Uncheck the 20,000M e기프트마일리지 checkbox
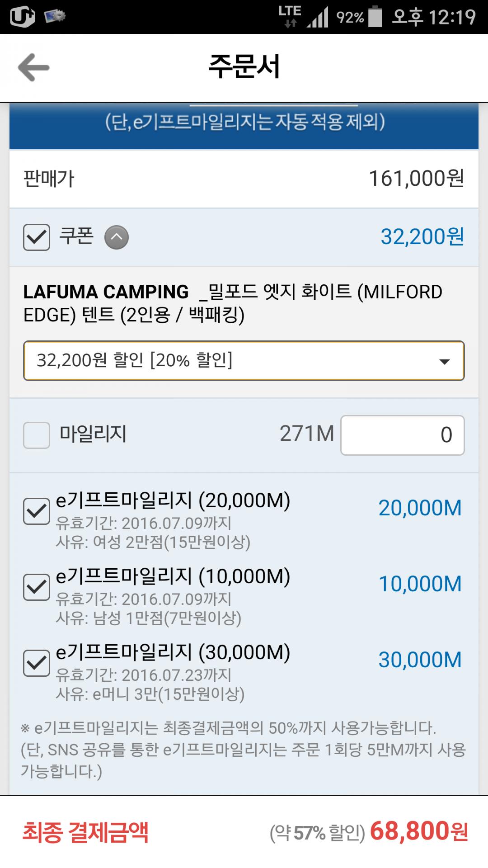488x868 pixels. click(x=37, y=511)
